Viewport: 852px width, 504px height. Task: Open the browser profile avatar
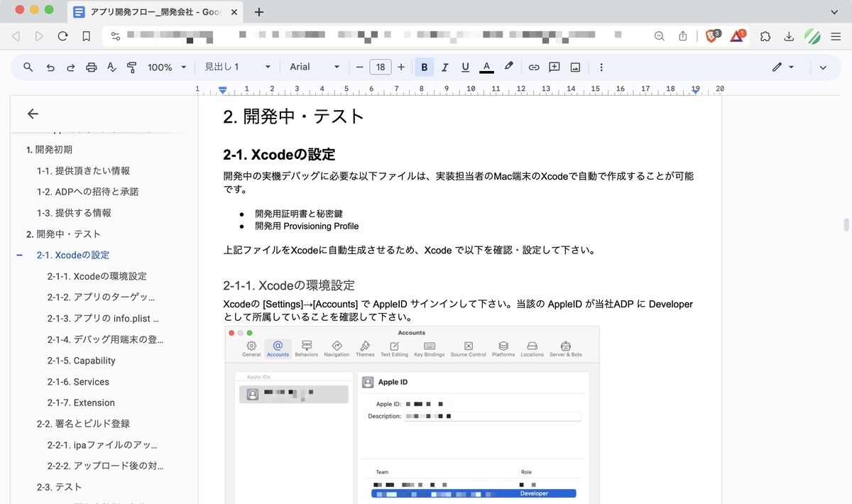[813, 36]
